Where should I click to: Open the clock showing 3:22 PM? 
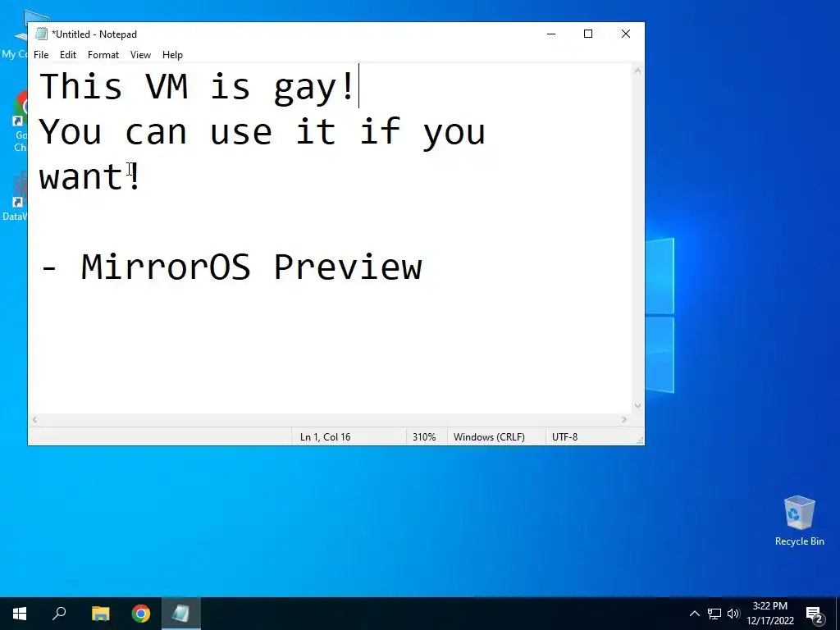coord(769,614)
